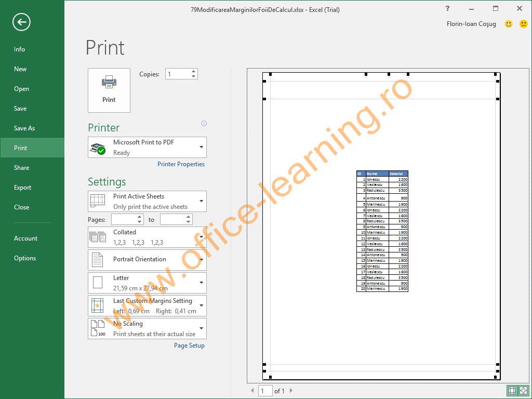Viewport: 532px width, 399px height.
Task: Click the top-right right margin handle
Action: (495, 74)
